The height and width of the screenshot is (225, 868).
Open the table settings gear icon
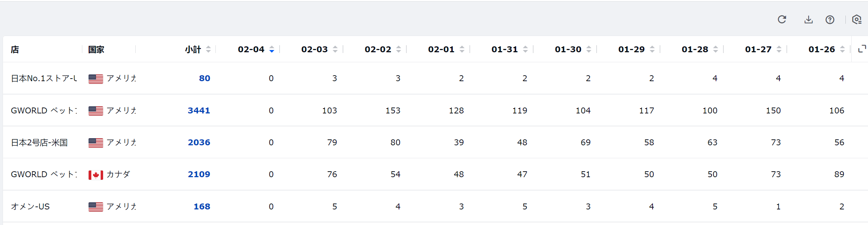(x=857, y=20)
